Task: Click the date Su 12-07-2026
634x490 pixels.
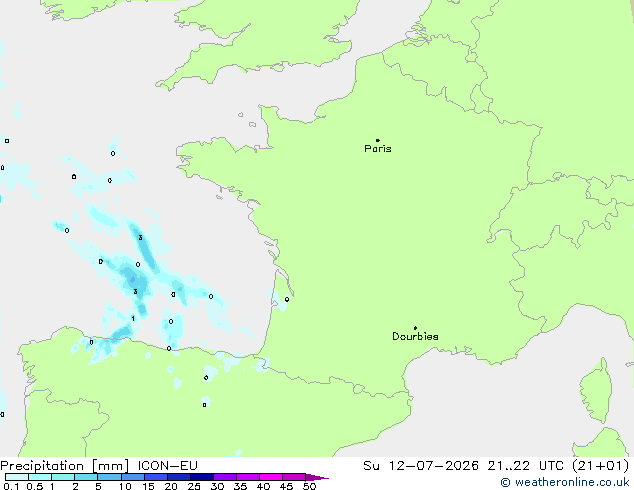Action: 421,466
